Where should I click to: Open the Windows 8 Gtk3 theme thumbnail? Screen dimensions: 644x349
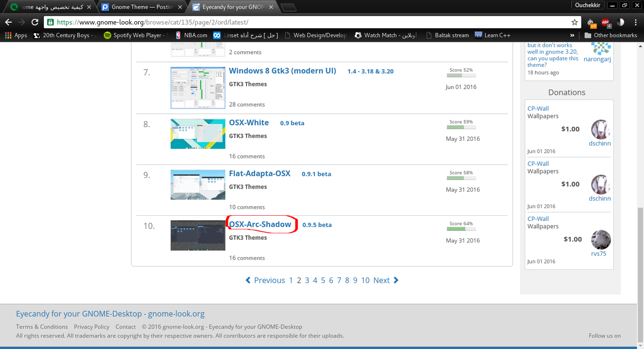(x=198, y=88)
